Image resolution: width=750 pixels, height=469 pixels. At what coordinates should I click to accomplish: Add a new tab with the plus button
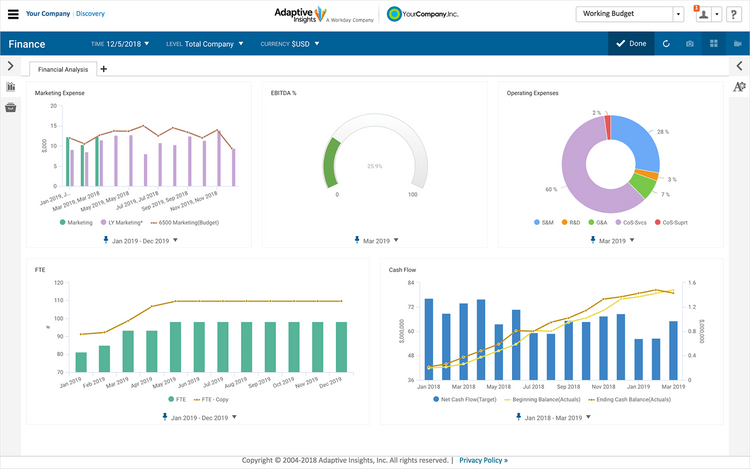[x=104, y=69]
